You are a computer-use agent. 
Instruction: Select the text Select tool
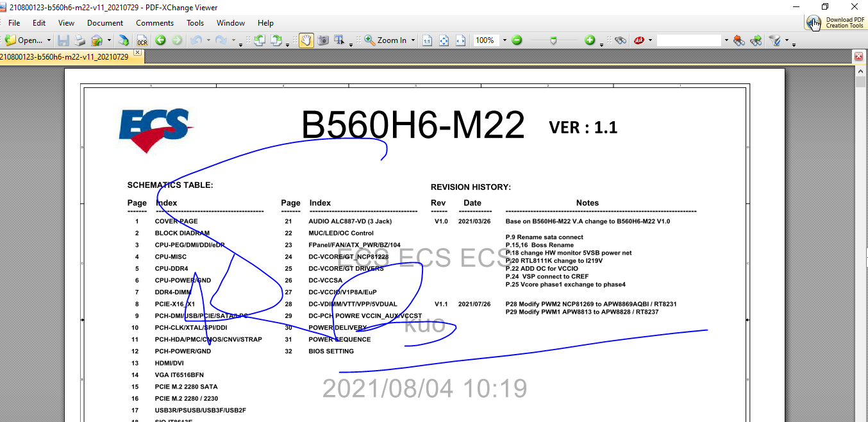tap(340, 40)
